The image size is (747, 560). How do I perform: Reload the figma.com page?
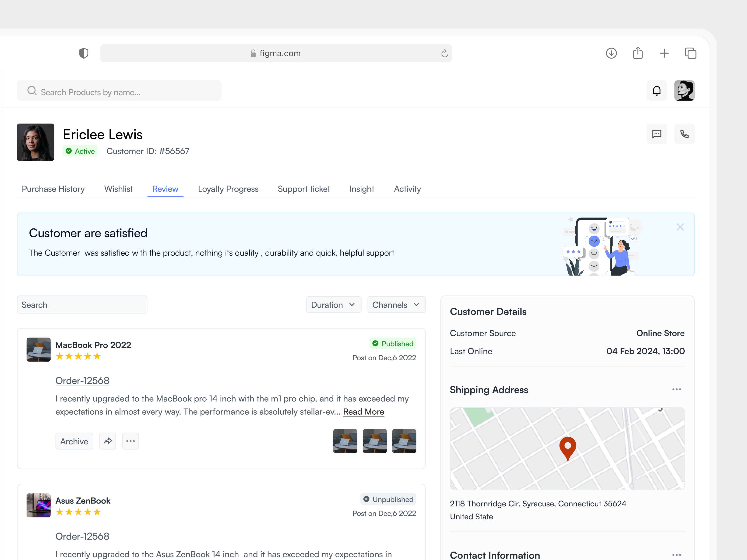coord(444,53)
